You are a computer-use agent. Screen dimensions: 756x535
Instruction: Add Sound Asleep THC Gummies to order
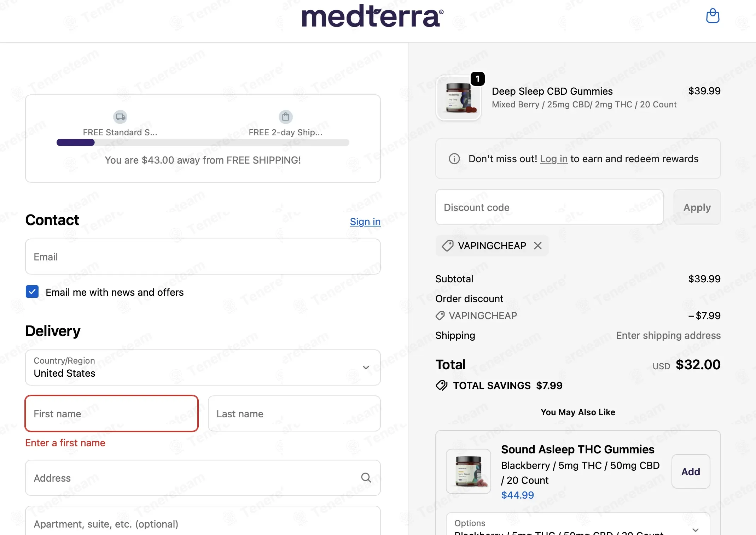click(691, 471)
